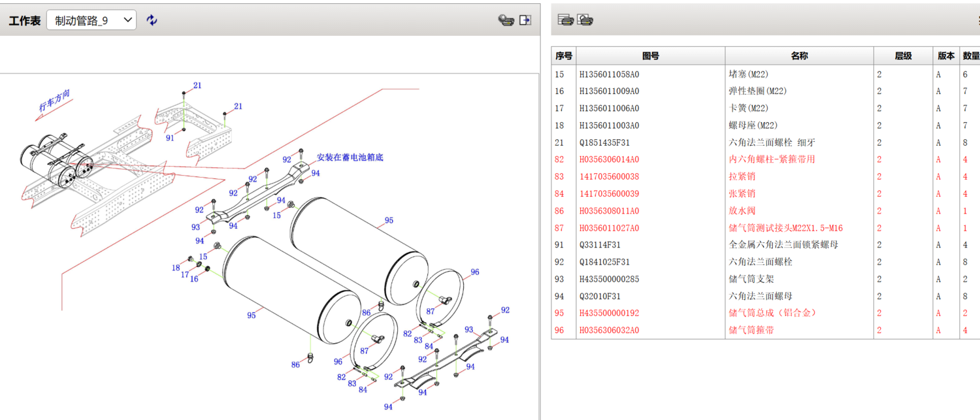This screenshot has width=980, height=420.
Task: Click the truck chassis overview thumbnail
Action: click(x=85, y=170)
